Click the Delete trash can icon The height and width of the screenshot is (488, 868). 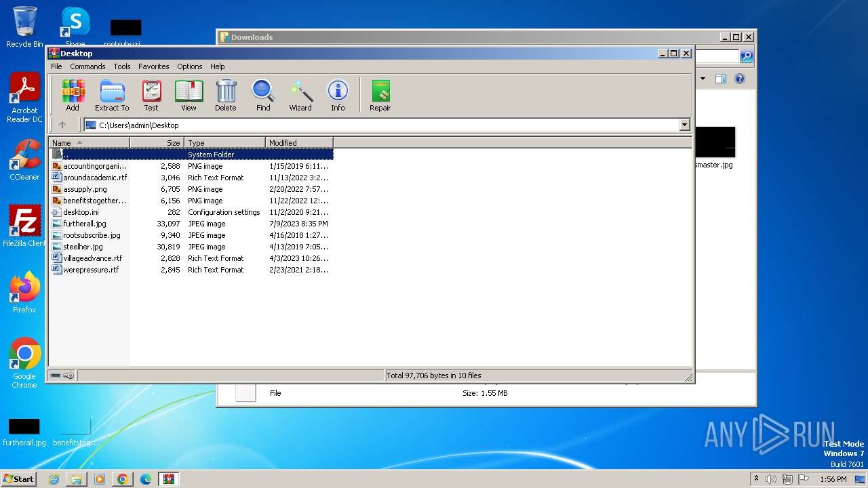[x=226, y=95]
